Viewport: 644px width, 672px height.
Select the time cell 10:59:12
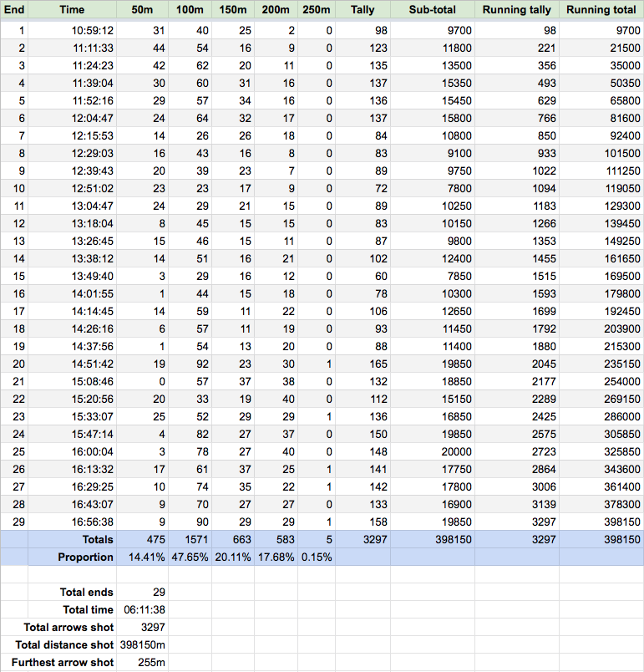coord(92,29)
